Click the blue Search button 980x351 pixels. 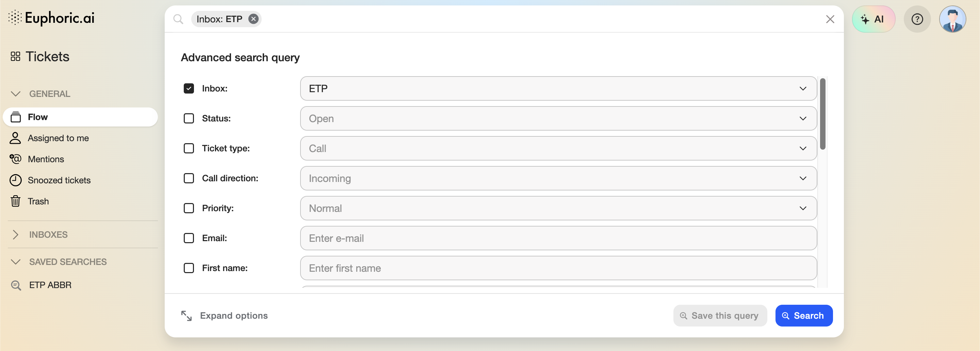[x=803, y=316]
